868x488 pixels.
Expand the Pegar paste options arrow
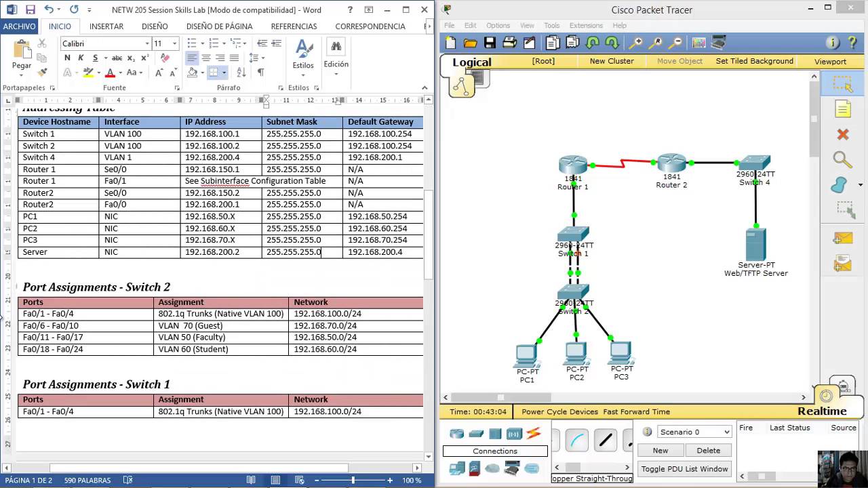pos(22,75)
